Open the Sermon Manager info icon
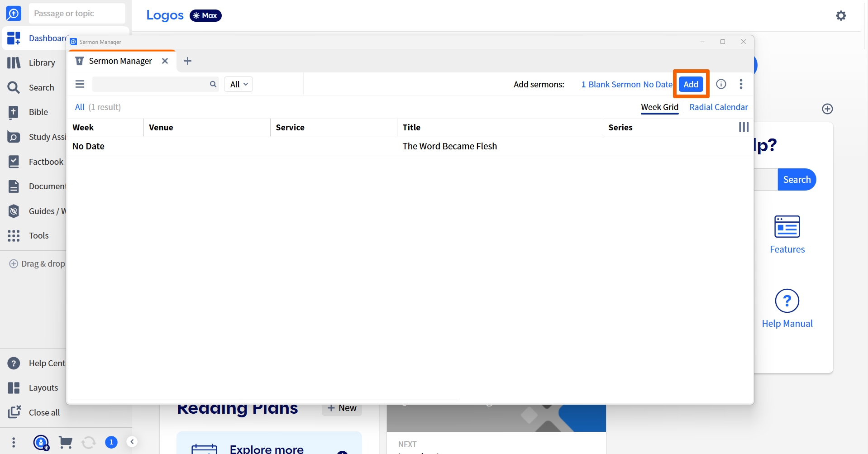Image resolution: width=868 pixels, height=454 pixels. [721, 84]
